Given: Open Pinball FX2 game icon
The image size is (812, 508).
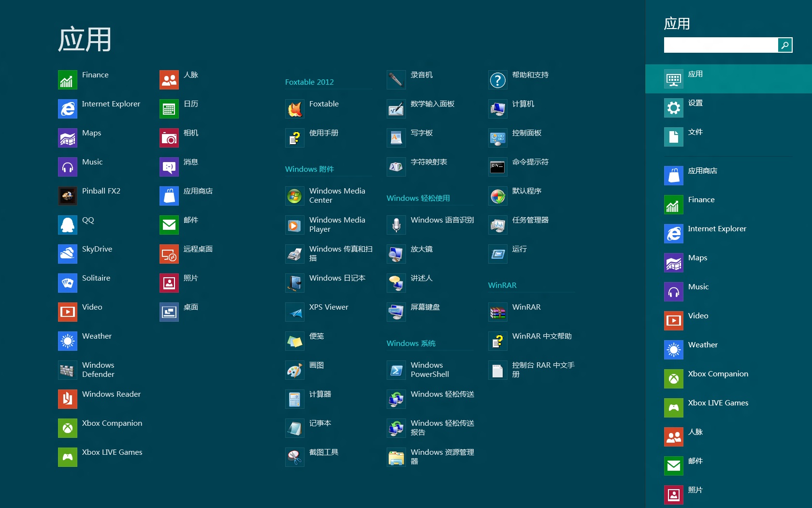Looking at the screenshot, I should [x=68, y=196].
